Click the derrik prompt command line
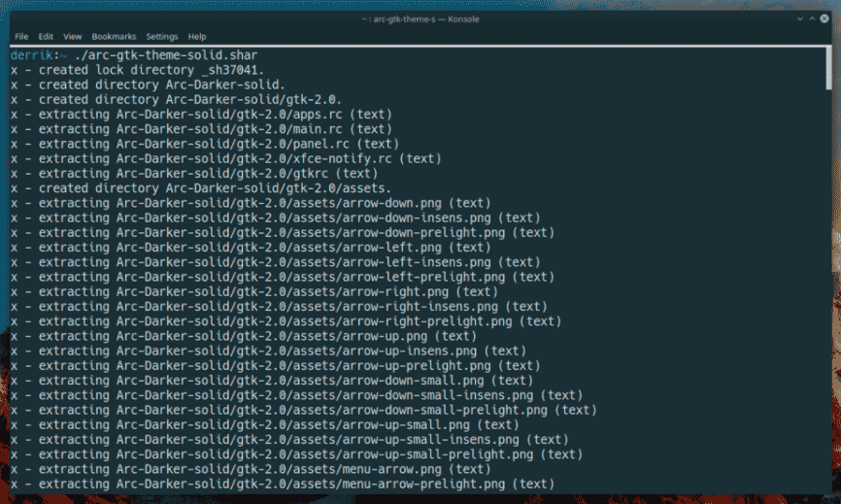Screen dimensions: 841x504 click(x=134, y=55)
